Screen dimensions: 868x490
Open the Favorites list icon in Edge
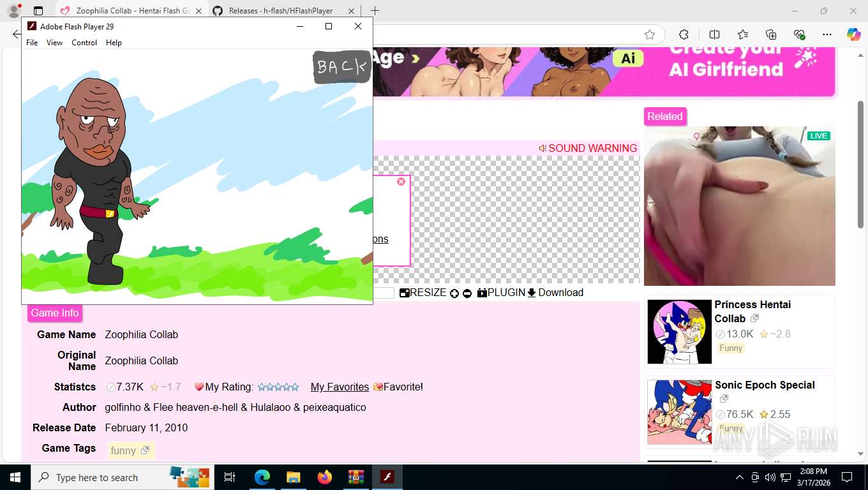point(743,34)
